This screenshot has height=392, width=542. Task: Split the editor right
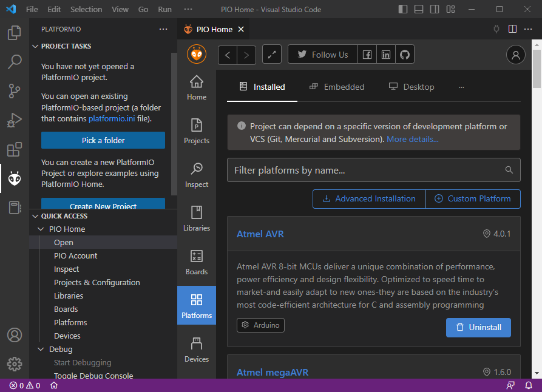tap(513, 29)
